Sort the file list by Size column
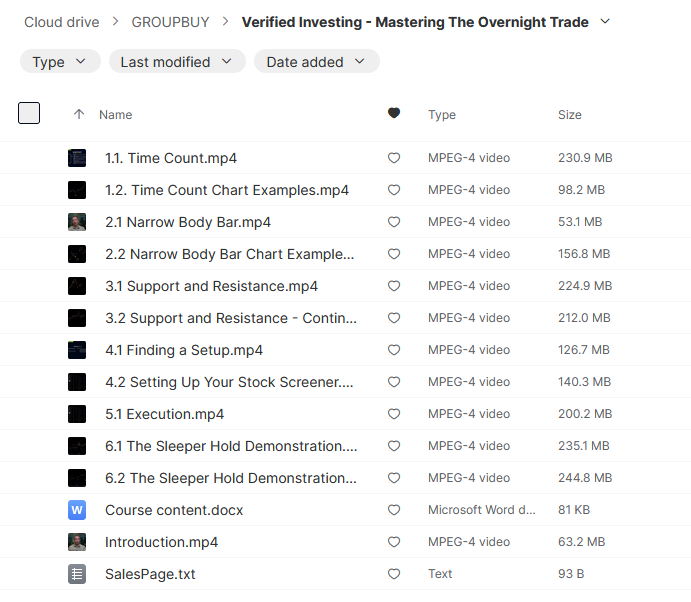This screenshot has width=691, height=602. tap(570, 115)
